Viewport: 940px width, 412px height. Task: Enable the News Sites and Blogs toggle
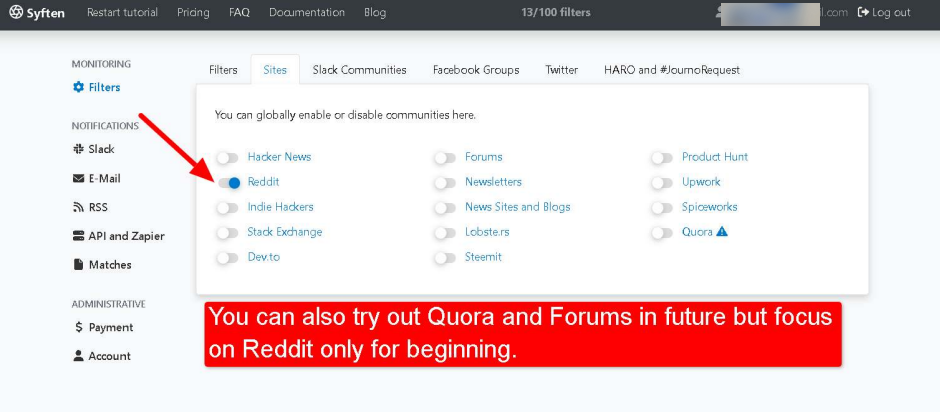(445, 208)
